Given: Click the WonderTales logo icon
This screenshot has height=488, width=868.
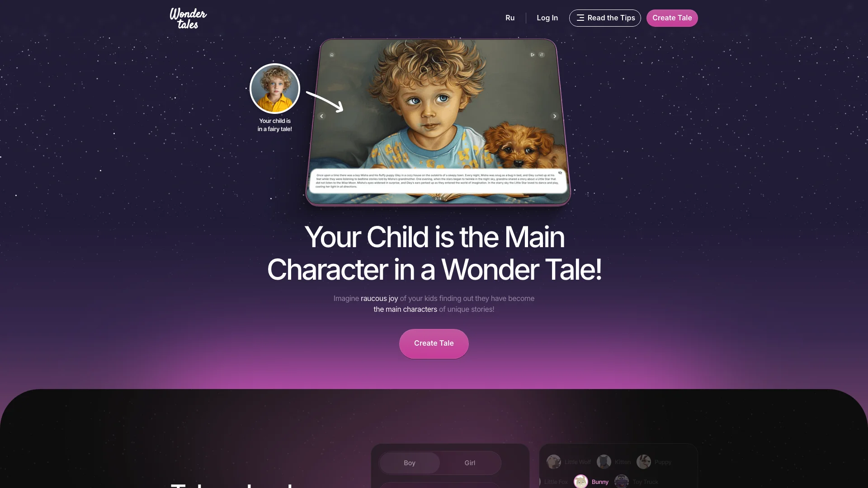Looking at the screenshot, I should (x=187, y=18).
